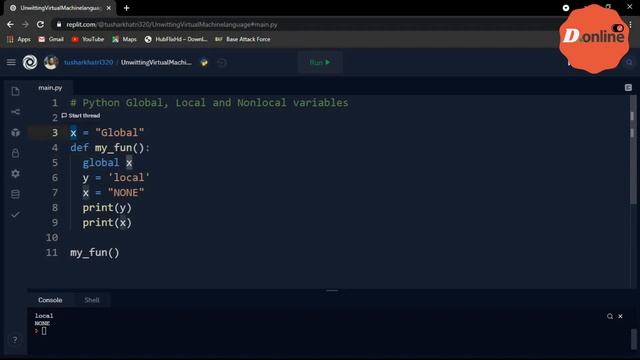Open the Settings gear in sidebar
Screen dimensions: 640x360
click(x=16, y=173)
